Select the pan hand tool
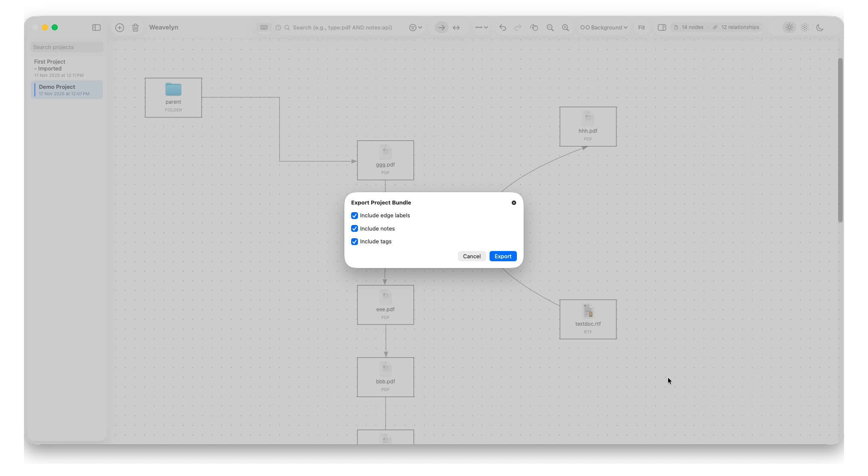Viewport: 868px width, 476px height. [x=534, y=27]
